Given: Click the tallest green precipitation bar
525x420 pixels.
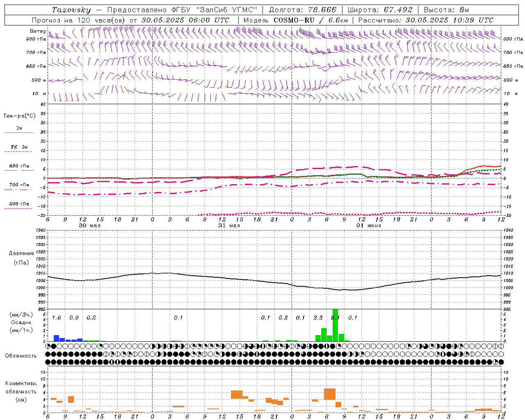Looking at the screenshot, I should coord(335,325).
